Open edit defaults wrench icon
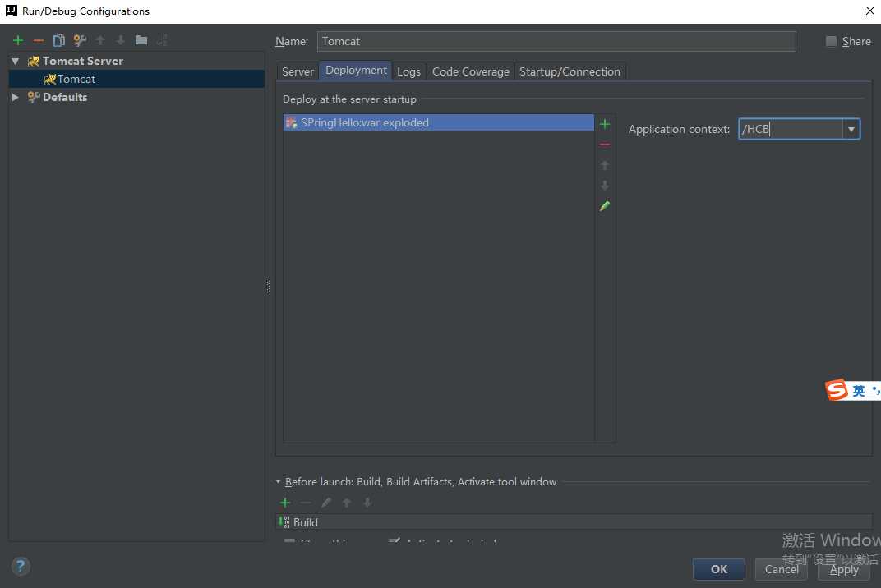This screenshot has height=588, width=881. 80,40
